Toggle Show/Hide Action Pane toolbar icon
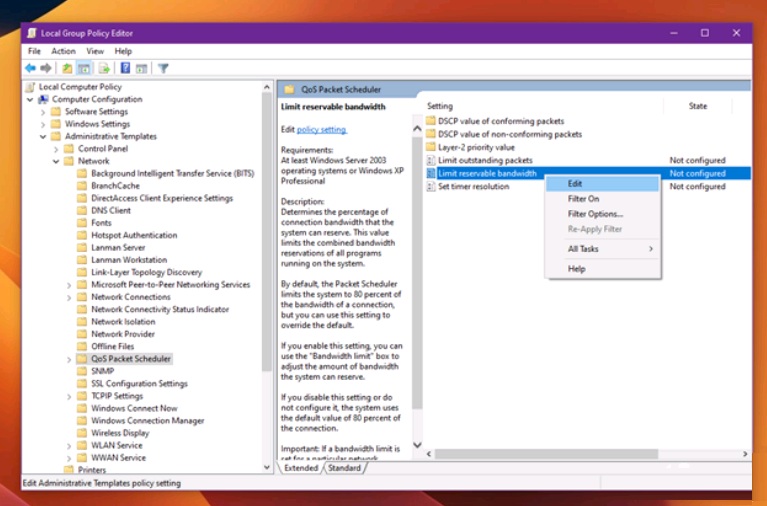This screenshot has width=767, height=506. pos(141,69)
